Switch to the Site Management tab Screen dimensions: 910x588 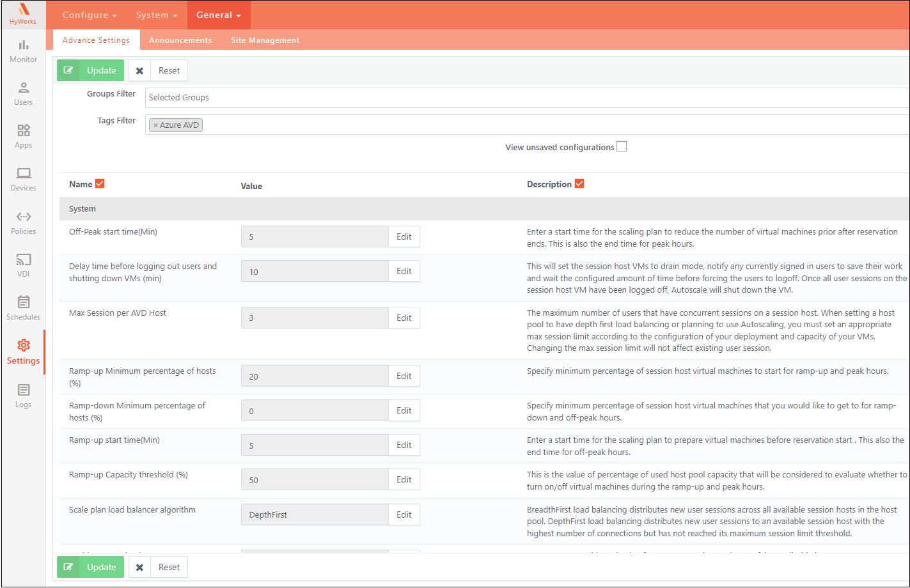coord(265,40)
